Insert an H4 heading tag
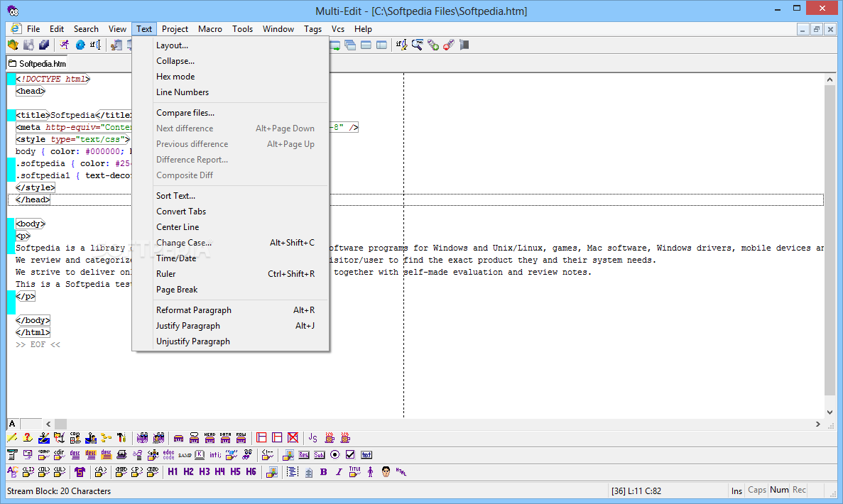Viewport: 843px width, 504px height. tap(220, 472)
